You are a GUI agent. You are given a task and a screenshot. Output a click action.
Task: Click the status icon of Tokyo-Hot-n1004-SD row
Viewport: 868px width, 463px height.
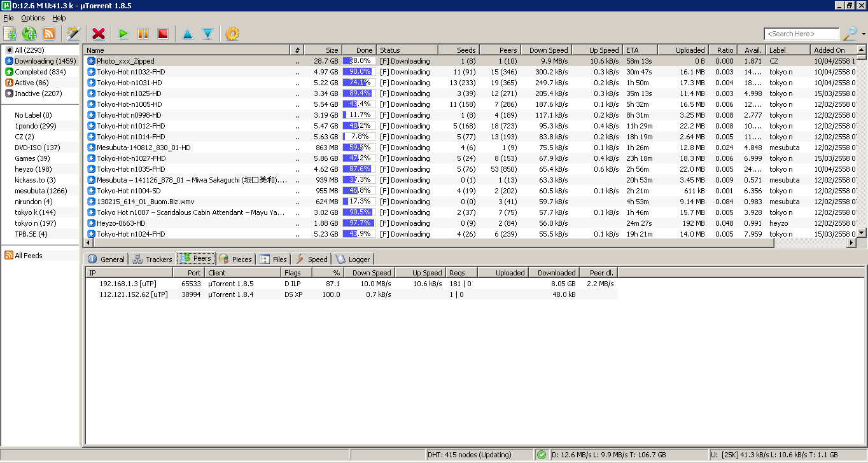[x=91, y=191]
